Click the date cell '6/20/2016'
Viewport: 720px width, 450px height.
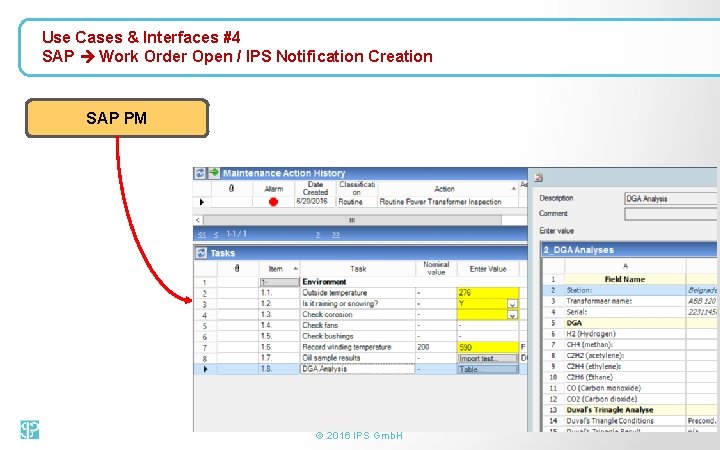[315, 202]
